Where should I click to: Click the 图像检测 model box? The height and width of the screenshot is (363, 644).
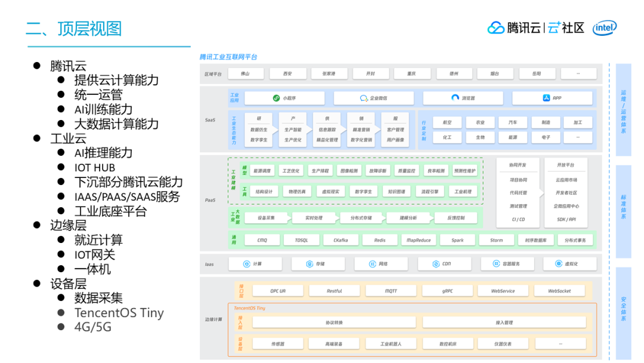[349, 171]
